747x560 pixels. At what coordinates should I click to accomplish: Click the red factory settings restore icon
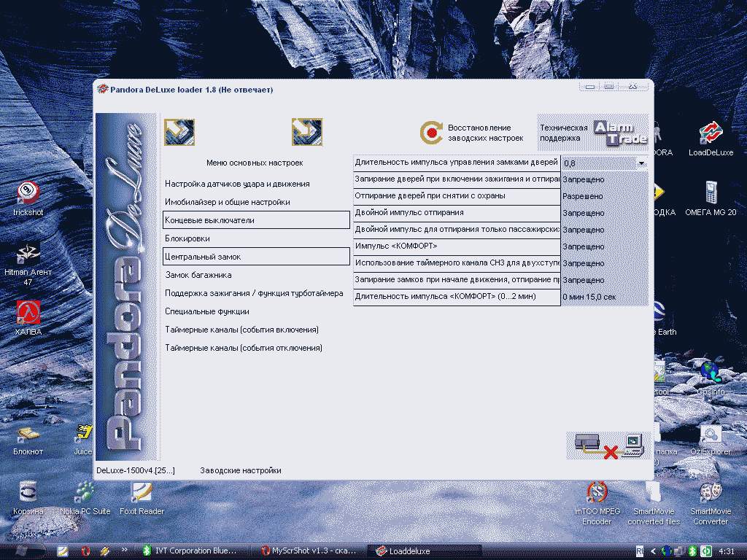431,133
